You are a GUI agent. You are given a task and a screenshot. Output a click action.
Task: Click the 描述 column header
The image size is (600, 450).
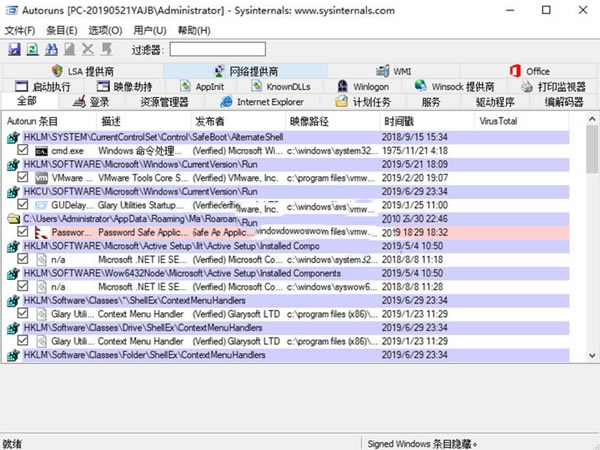(x=144, y=121)
